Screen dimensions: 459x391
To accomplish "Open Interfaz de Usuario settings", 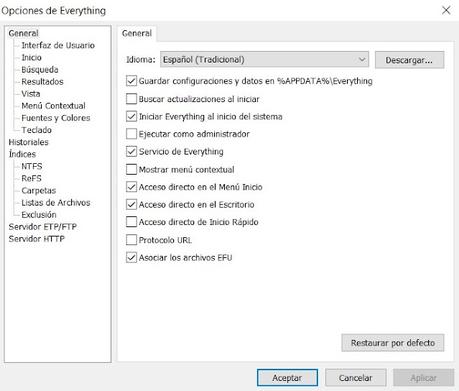I will point(58,45).
